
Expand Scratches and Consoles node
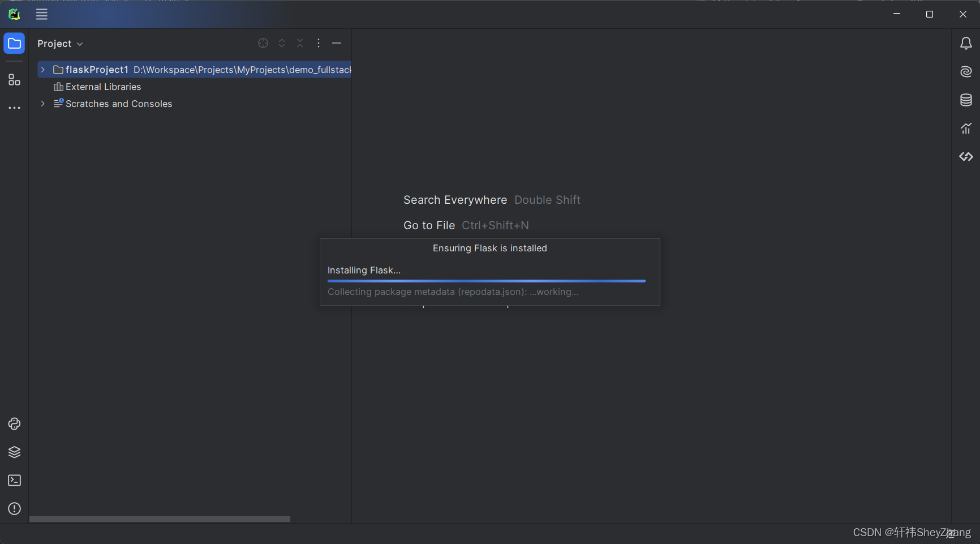(x=43, y=104)
